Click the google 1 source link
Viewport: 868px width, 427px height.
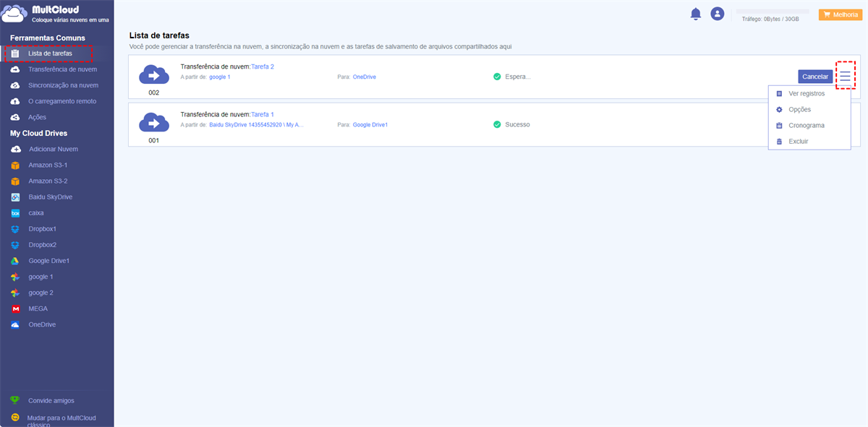(x=220, y=77)
